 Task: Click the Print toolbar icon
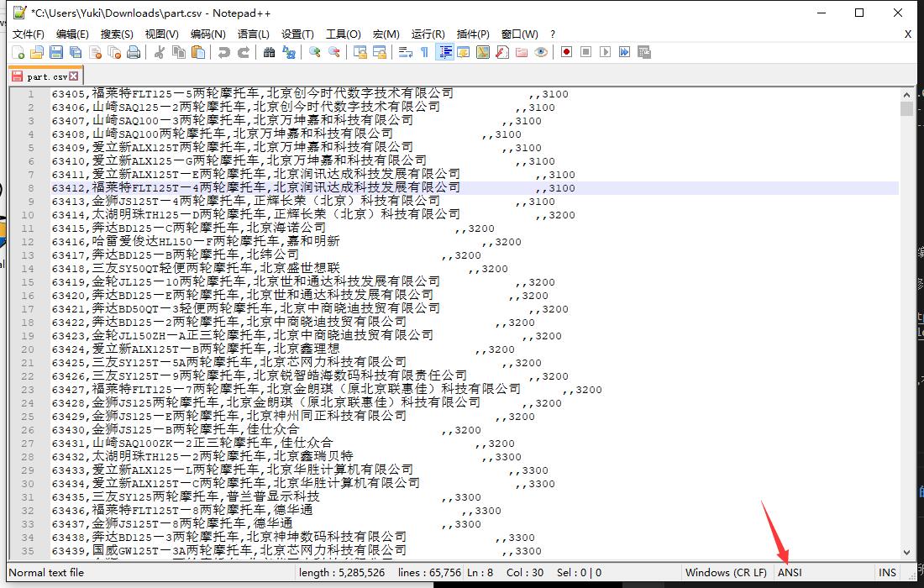[134, 52]
